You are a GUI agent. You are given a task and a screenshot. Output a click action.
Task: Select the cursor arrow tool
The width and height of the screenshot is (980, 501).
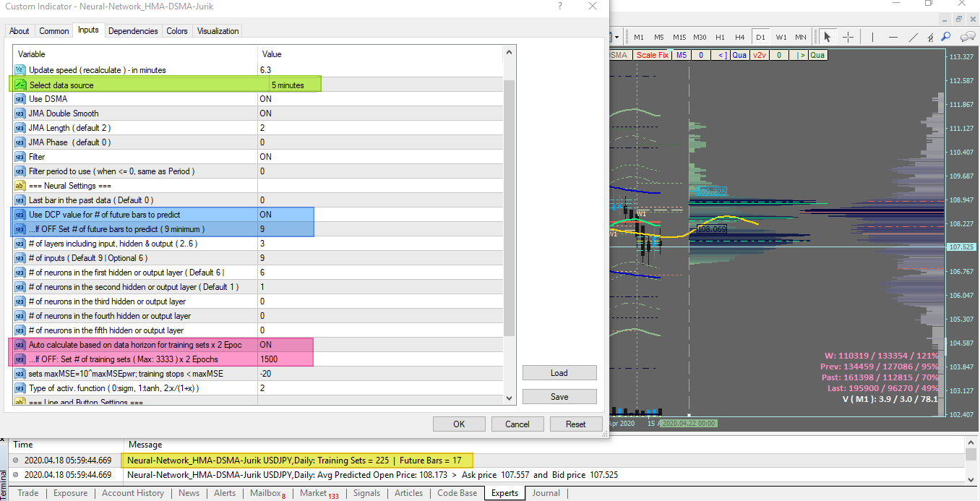coord(827,37)
